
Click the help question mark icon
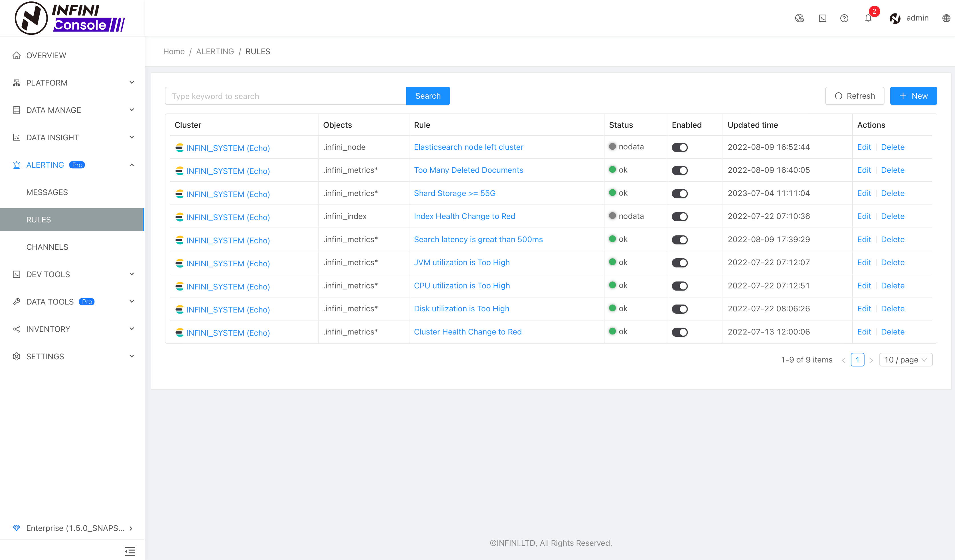pyautogui.click(x=844, y=18)
